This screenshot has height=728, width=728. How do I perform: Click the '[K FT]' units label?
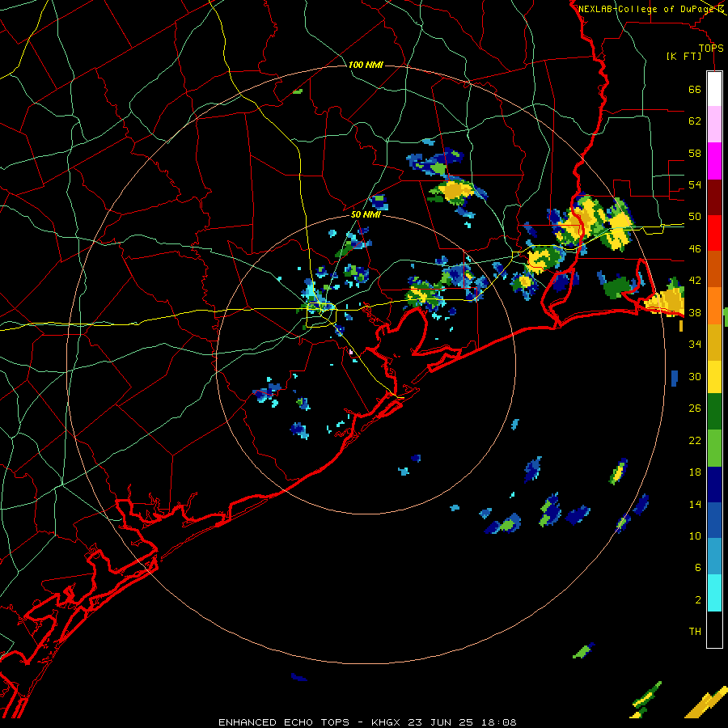coord(684,57)
